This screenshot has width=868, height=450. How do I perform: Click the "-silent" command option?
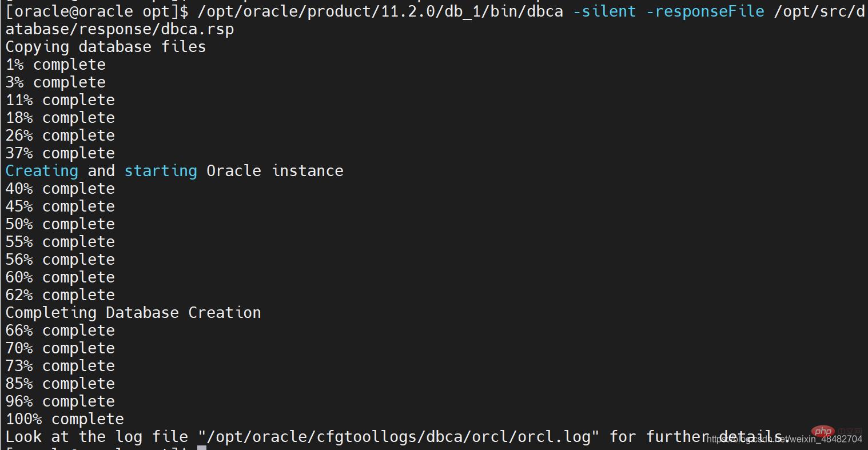coord(604,11)
